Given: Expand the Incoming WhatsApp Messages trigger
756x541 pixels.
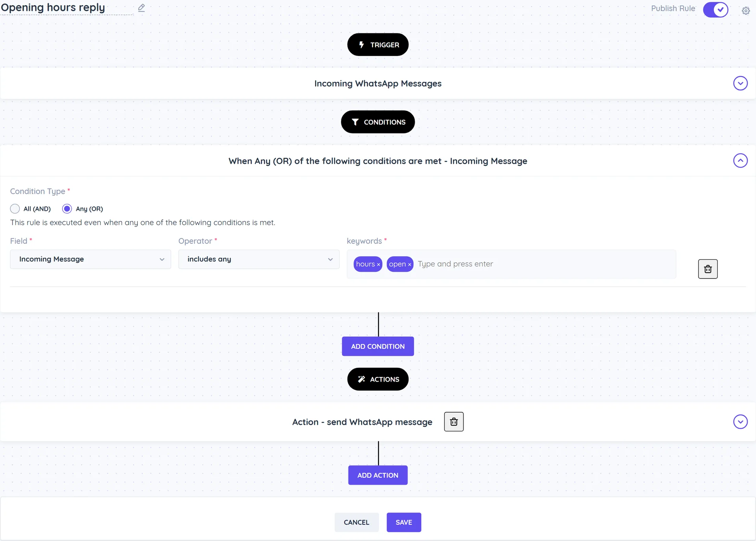Looking at the screenshot, I should pos(740,83).
